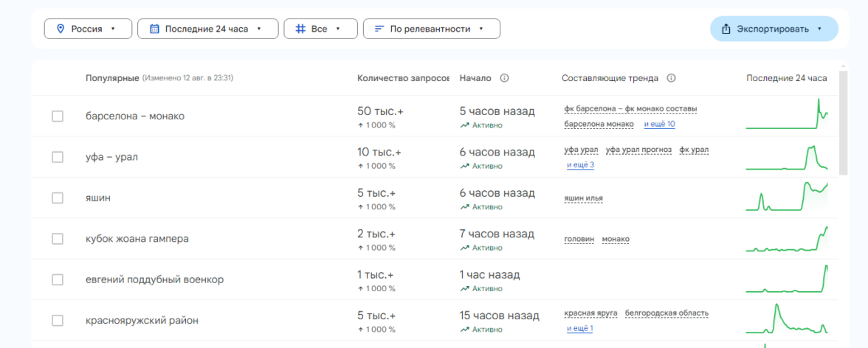Image resolution: width=868 pixels, height=348 pixels.
Task: Click the location pin icon in Россия filter
Action: coord(61,29)
